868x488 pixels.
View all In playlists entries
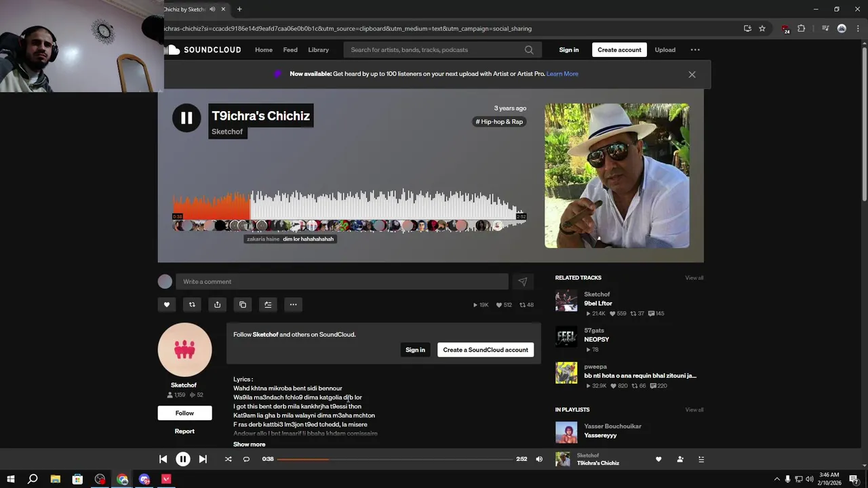pyautogui.click(x=694, y=409)
